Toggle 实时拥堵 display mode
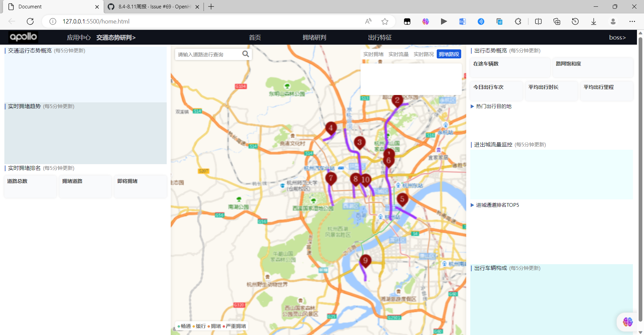The height and width of the screenshot is (335, 644). 373,54
